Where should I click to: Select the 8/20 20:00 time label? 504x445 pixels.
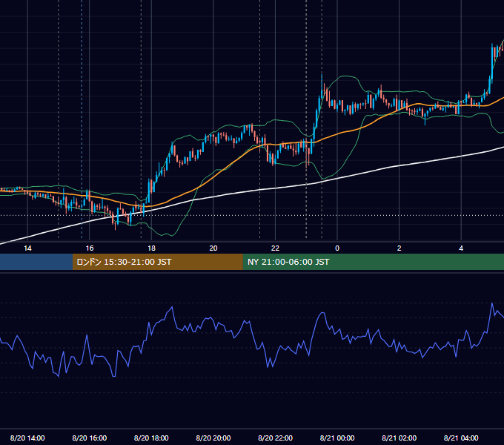click(x=213, y=438)
